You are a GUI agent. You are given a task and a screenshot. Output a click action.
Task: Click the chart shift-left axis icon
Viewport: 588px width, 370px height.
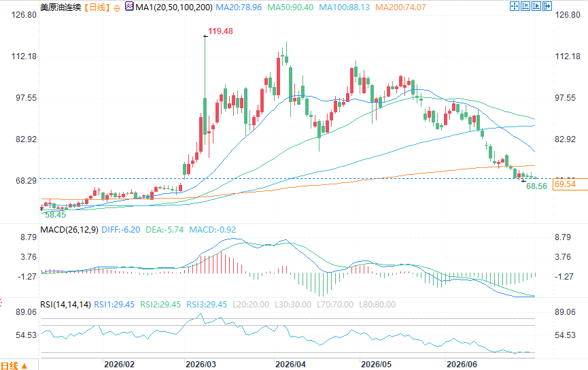(525, 6)
